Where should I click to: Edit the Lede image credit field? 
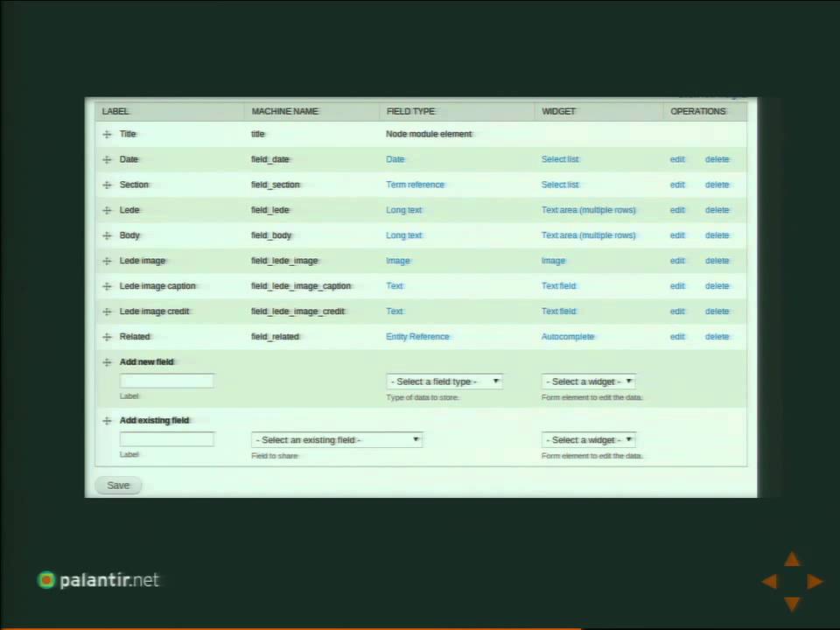pos(677,311)
